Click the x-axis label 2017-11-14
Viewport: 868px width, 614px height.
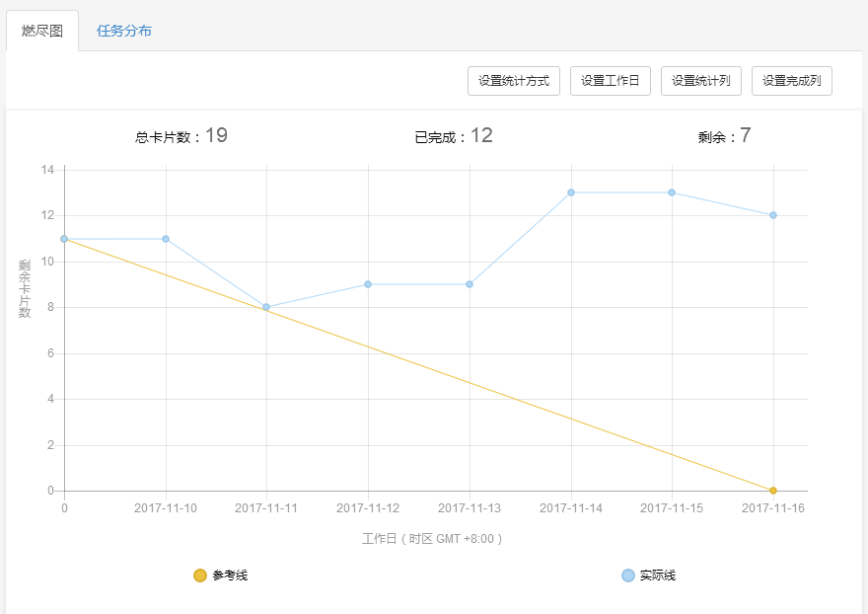coord(571,508)
